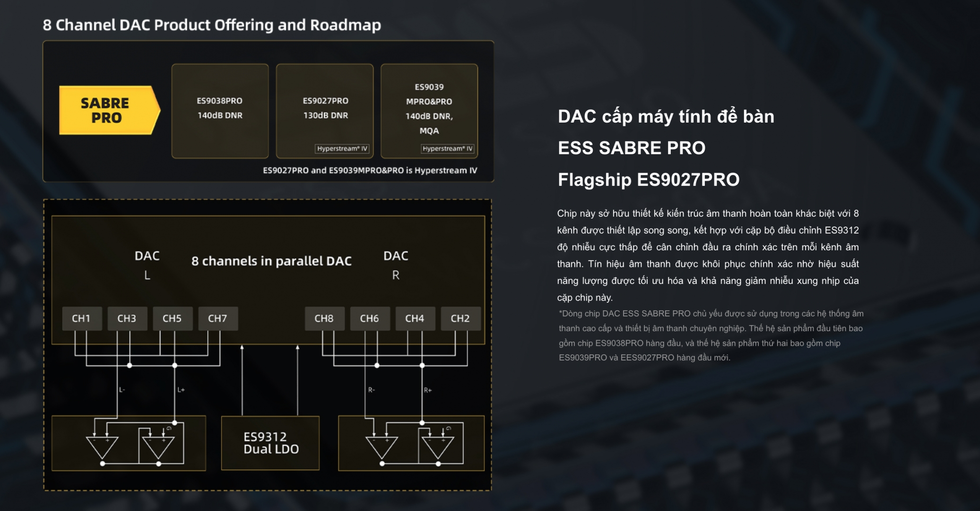
Task: Click the 'DAC cấp máy tính để bàn' heading
Action: 666,116
